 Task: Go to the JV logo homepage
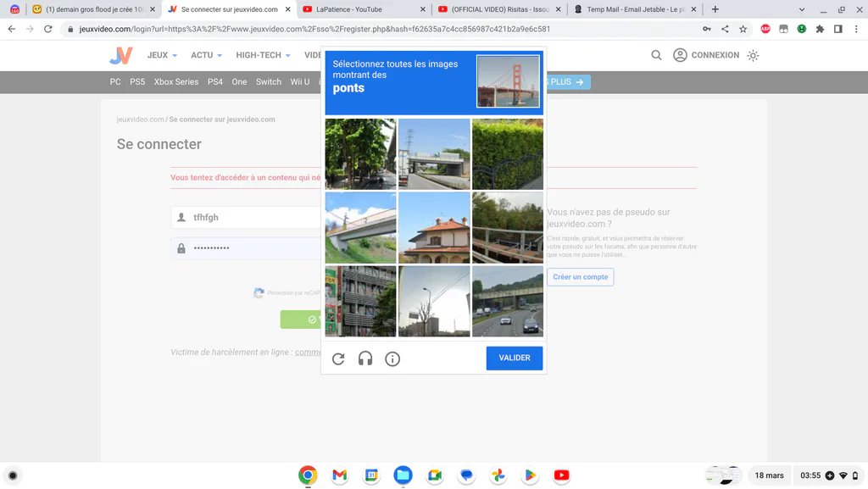[x=120, y=55]
